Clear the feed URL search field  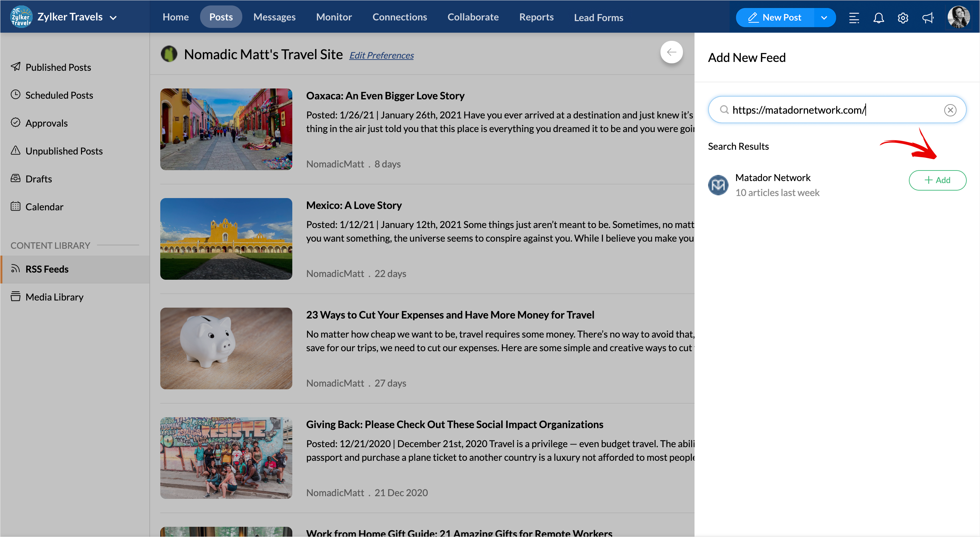[x=950, y=110]
